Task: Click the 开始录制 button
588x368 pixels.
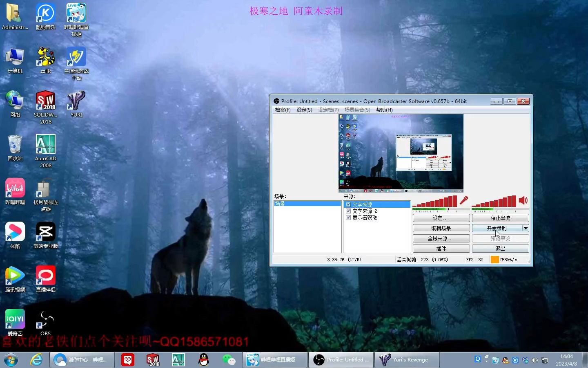Action: tap(497, 228)
